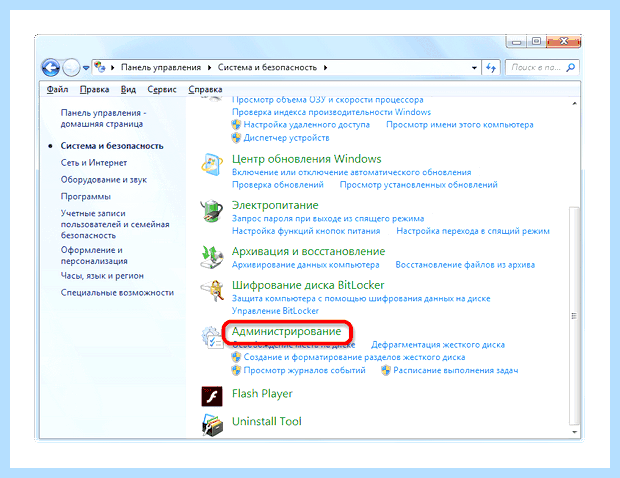Select Система и безопасность in sidebar
The width and height of the screenshot is (620, 478).
[x=112, y=146]
